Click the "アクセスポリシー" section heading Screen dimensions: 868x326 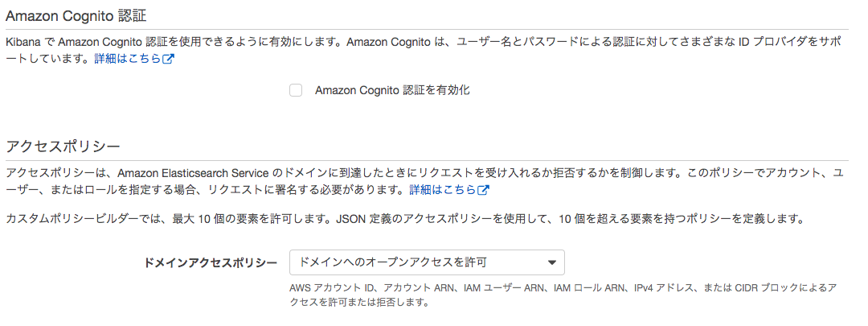(x=63, y=146)
